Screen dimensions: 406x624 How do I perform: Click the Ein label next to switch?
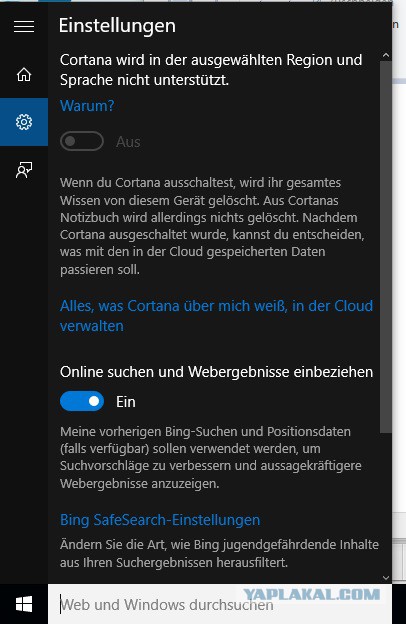click(x=126, y=402)
